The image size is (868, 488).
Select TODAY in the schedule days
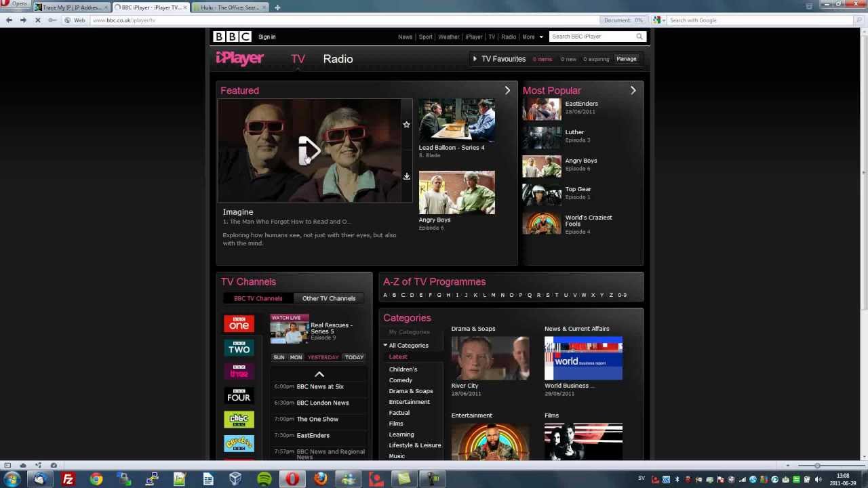click(x=354, y=357)
